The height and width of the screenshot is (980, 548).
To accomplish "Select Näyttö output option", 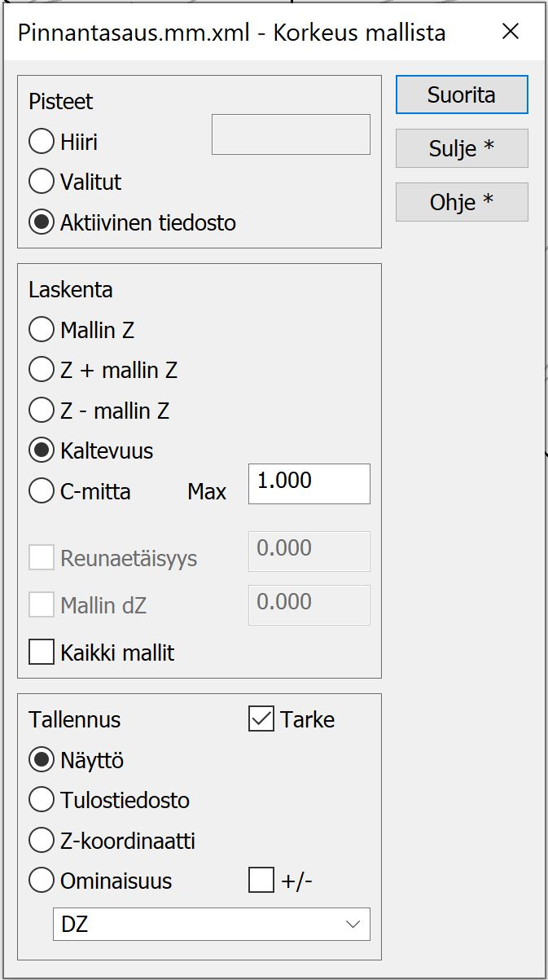I will [42, 760].
